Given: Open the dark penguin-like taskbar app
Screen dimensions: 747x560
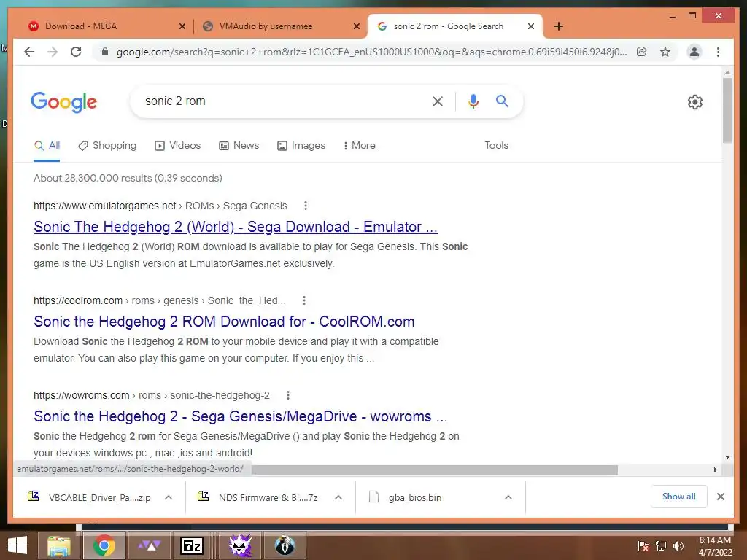Looking at the screenshot, I should pyautogui.click(x=285, y=545).
